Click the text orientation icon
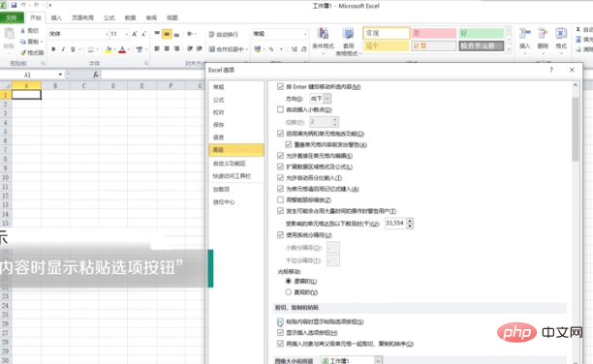This screenshot has width=593, height=364. click(190, 34)
